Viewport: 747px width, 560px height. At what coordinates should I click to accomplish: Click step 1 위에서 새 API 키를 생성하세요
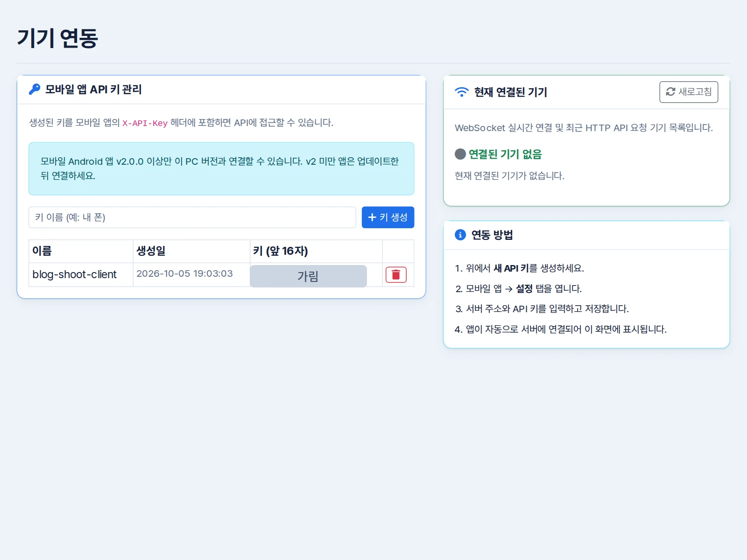(519, 268)
